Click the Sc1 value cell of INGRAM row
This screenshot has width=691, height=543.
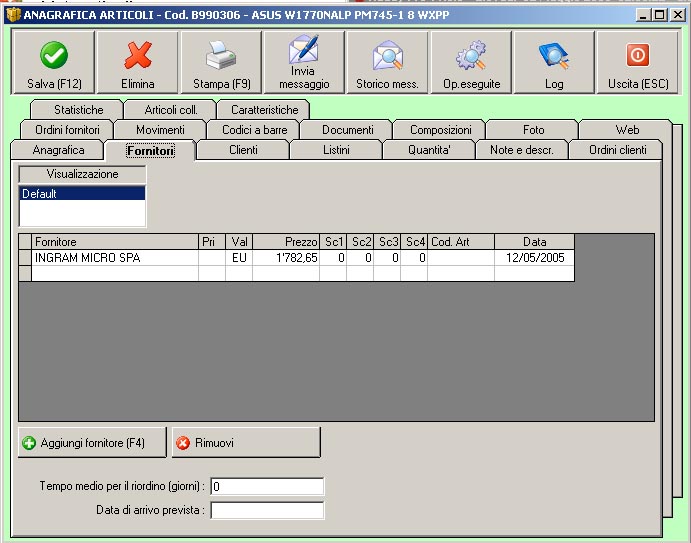click(x=333, y=258)
